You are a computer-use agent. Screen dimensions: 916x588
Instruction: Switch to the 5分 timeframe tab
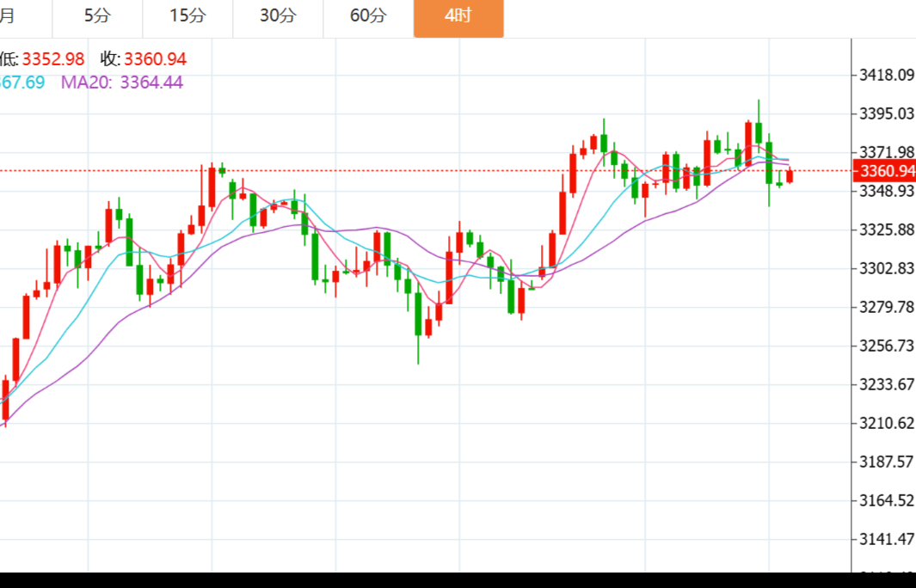pos(97,16)
